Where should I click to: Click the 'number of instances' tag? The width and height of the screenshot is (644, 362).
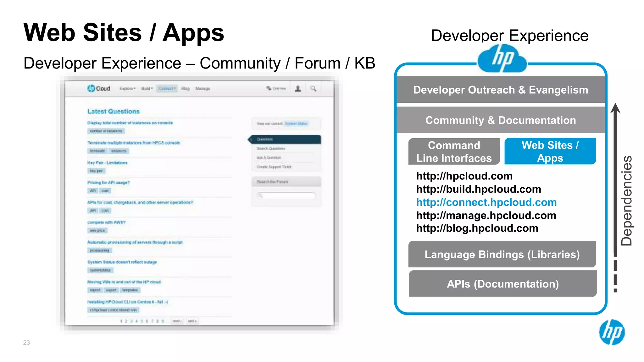[x=106, y=131]
